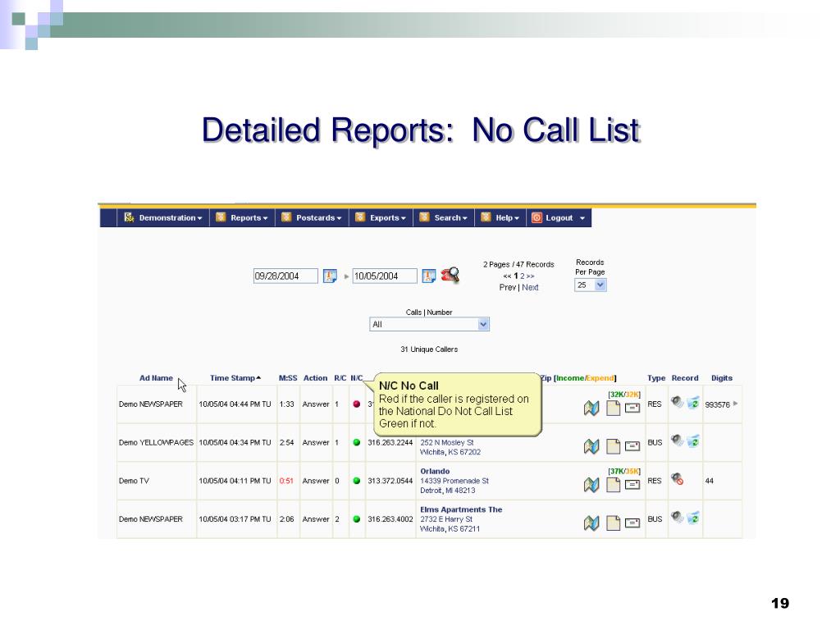Play recording speaker icon in 04:44 PM row
Viewport: 840px width, 630px height.
(677, 402)
